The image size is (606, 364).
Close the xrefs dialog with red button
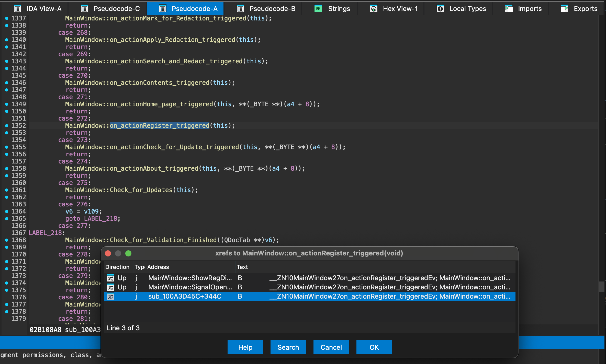click(108, 253)
